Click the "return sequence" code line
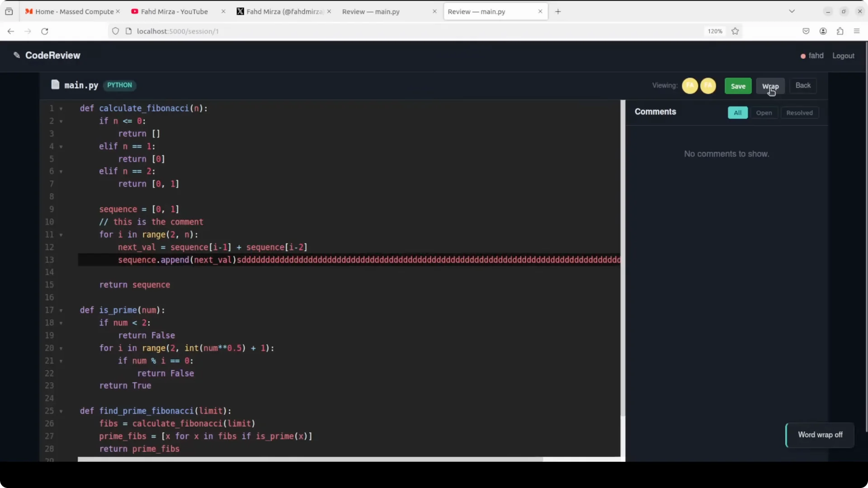 pos(135,285)
